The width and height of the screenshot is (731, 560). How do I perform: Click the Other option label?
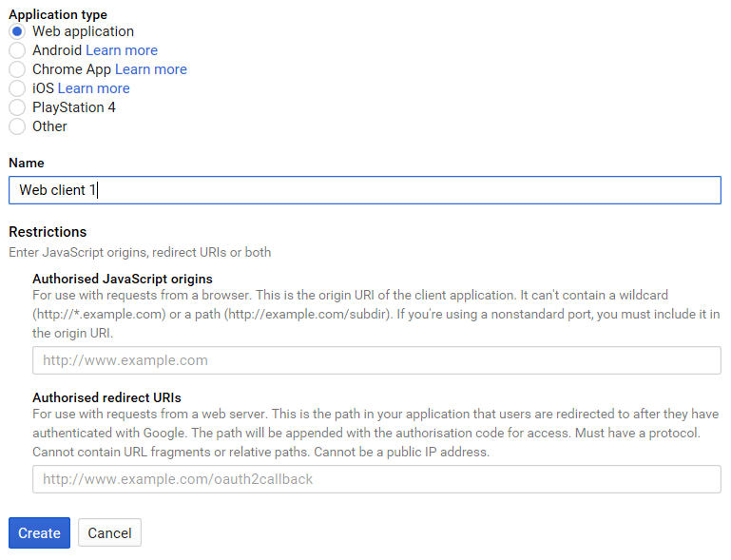(49, 126)
